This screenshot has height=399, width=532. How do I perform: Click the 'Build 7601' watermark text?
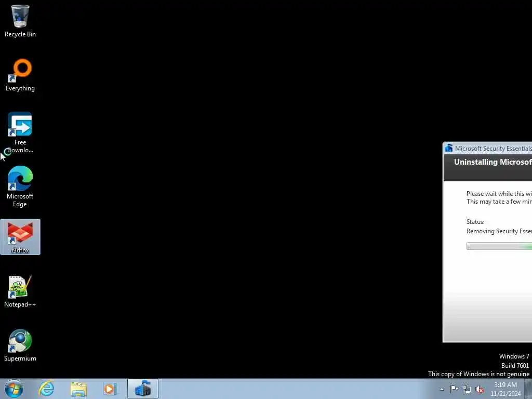[x=515, y=365]
